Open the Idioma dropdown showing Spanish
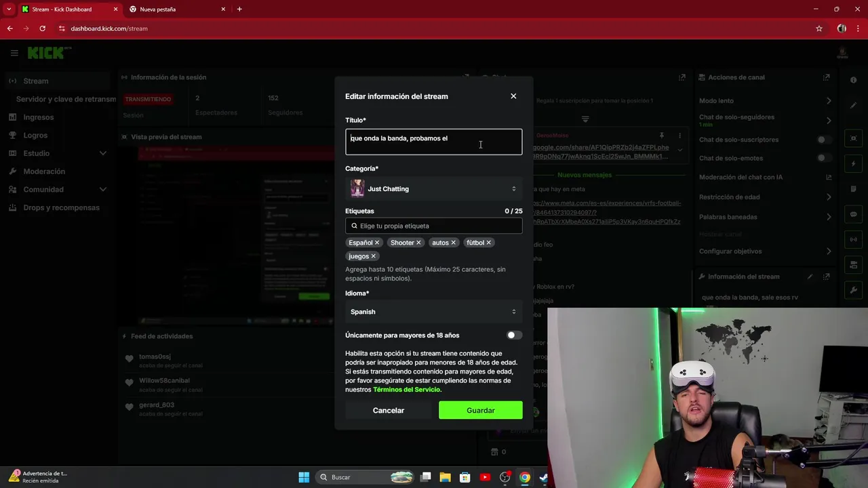The image size is (868, 488). point(433,312)
